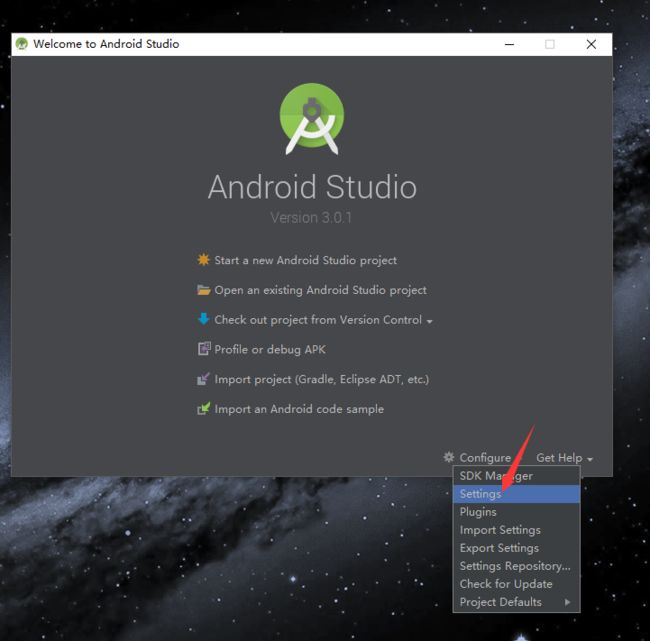Select Profile or debug APK
The width and height of the screenshot is (650, 641).
270,350
